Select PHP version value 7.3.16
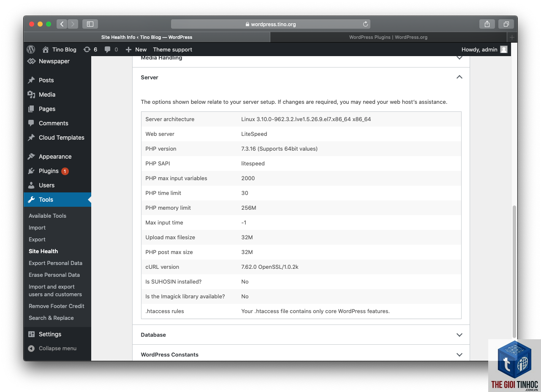The width and height of the screenshot is (541, 392). pos(279,149)
